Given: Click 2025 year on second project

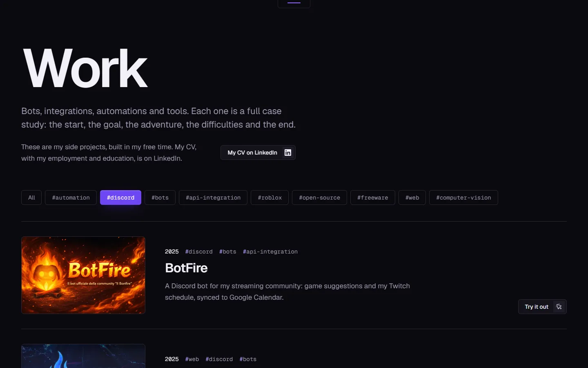Looking at the screenshot, I should click(172, 359).
